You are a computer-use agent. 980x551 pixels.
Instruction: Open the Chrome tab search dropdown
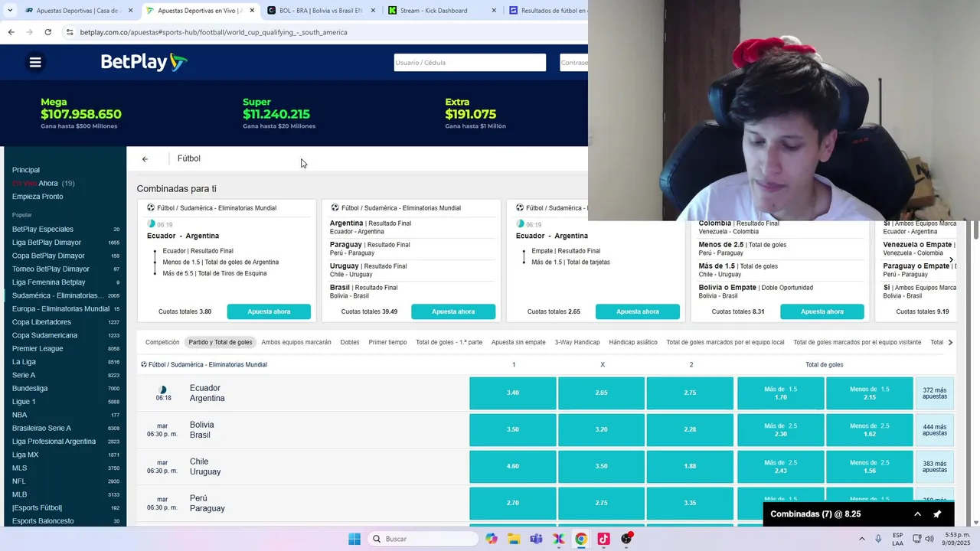9,11
